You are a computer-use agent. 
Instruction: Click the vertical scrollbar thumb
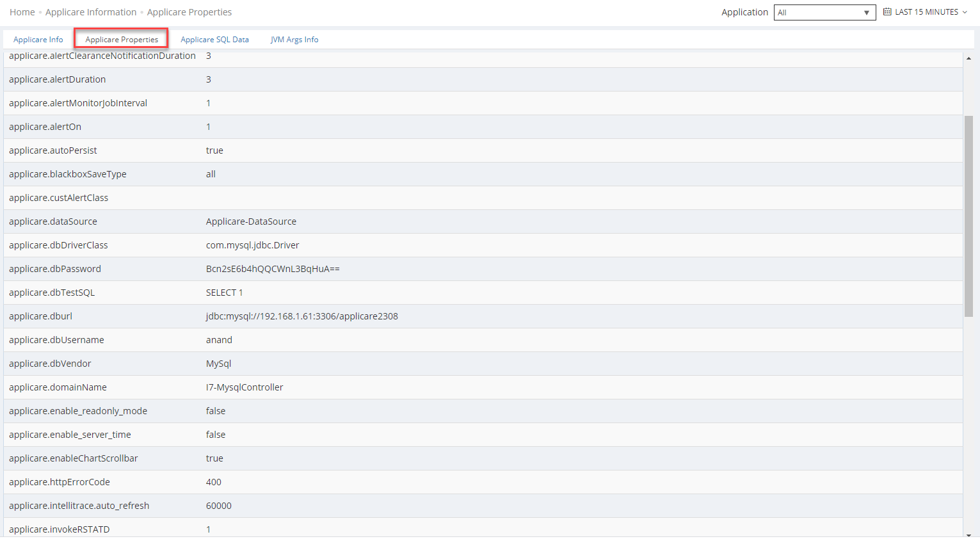pos(968,216)
